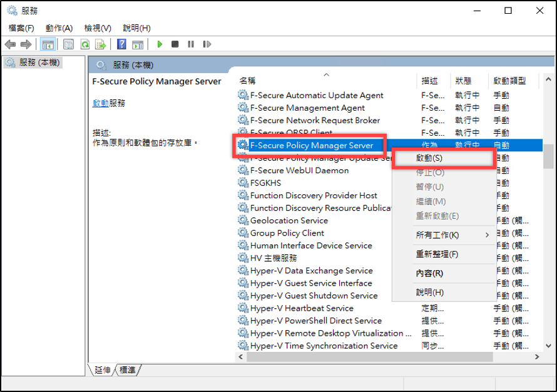Sort by the 名稱 column header
Screen dimensions: 557x392
point(325,81)
